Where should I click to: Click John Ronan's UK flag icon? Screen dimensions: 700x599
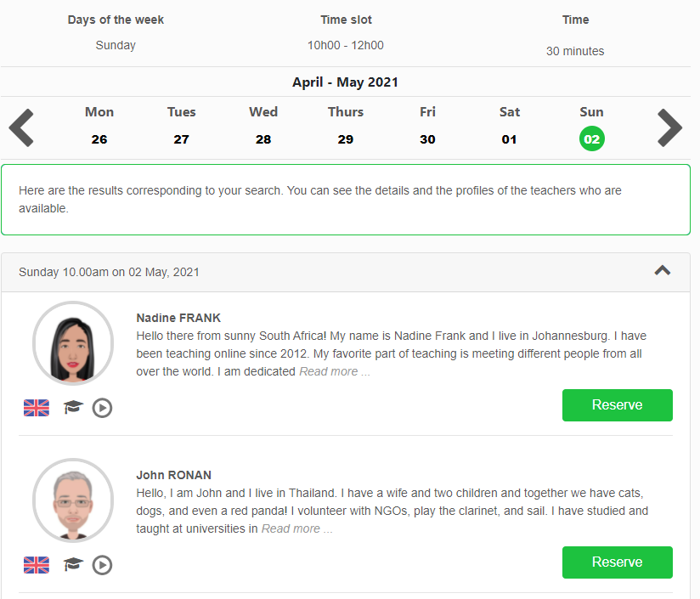point(37,565)
